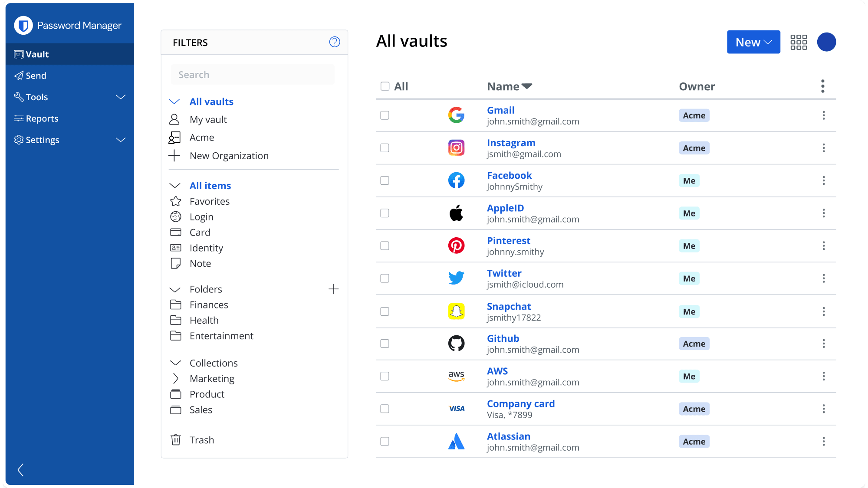Go to Send in the sidebar
The width and height of the screenshot is (868, 488).
click(x=36, y=76)
